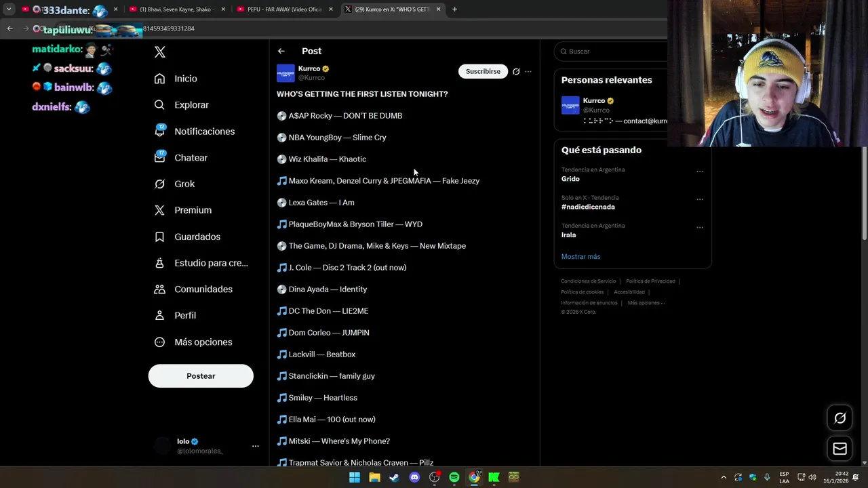The height and width of the screenshot is (488, 868).
Task: Open the Grok icon in sidebar
Action: point(159,184)
